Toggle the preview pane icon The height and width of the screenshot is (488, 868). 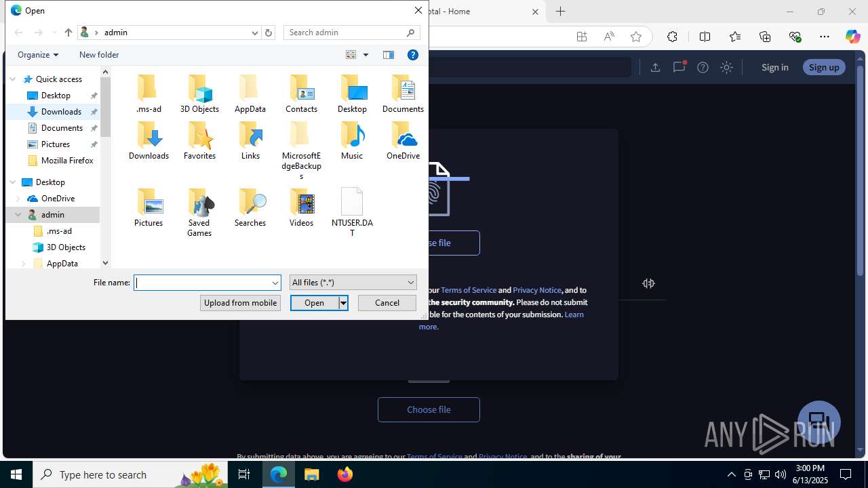(389, 55)
